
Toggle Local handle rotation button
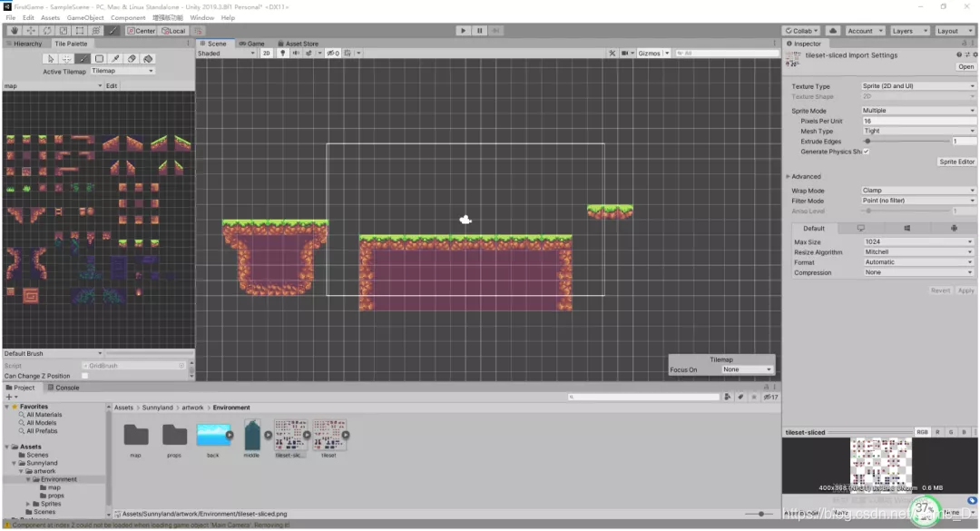[x=173, y=31]
